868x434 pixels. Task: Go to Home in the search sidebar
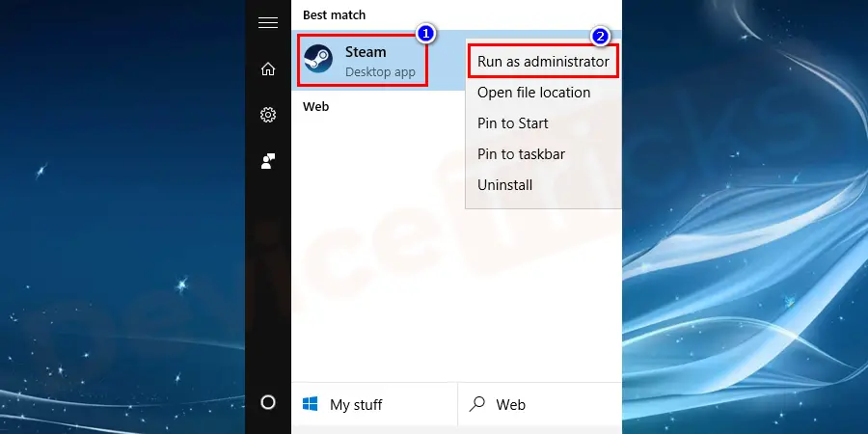pos(268,69)
